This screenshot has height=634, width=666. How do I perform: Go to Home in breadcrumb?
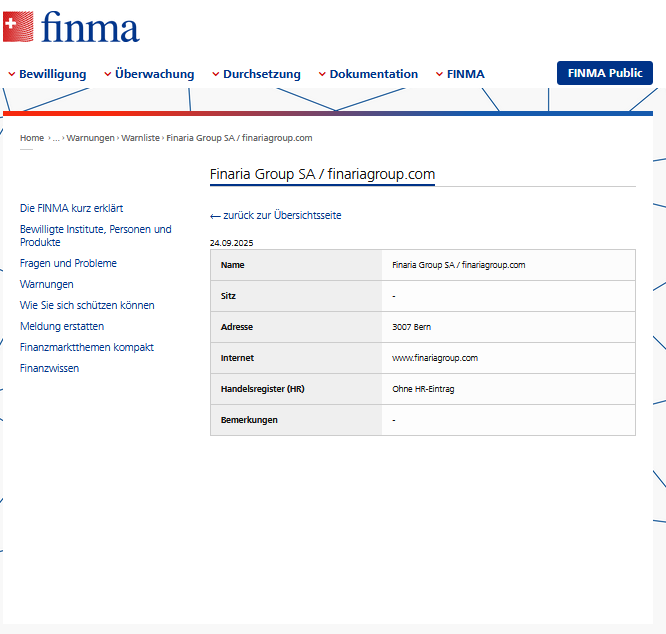coord(32,138)
